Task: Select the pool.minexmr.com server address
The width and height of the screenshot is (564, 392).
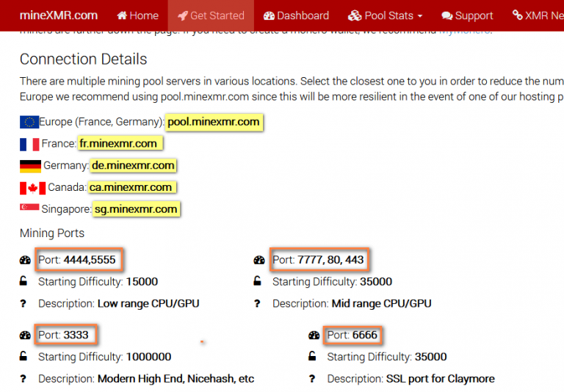Action: [x=214, y=122]
